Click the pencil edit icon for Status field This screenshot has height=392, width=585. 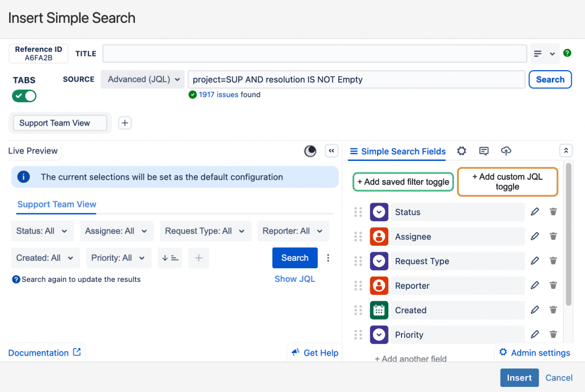[x=535, y=212]
